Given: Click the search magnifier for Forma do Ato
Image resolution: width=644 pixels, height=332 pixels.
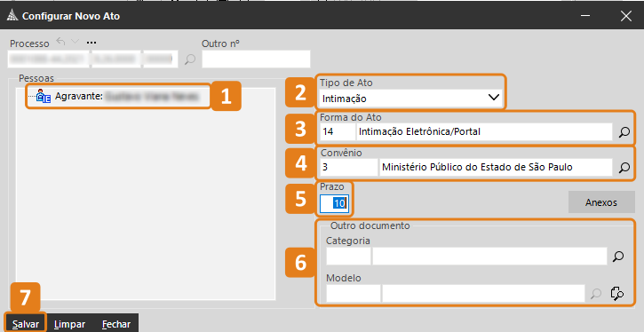Looking at the screenshot, I should 624,132.
